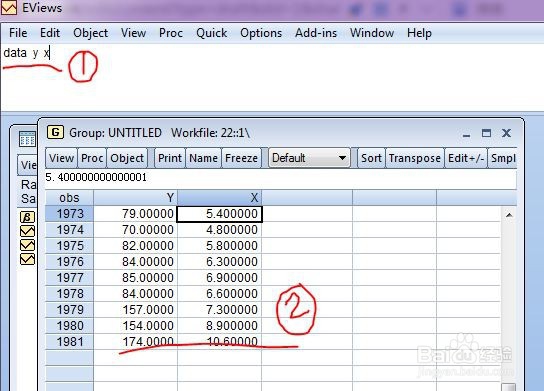Click cell 5.800000 in X column
This screenshot has width=544, height=391.
point(220,246)
